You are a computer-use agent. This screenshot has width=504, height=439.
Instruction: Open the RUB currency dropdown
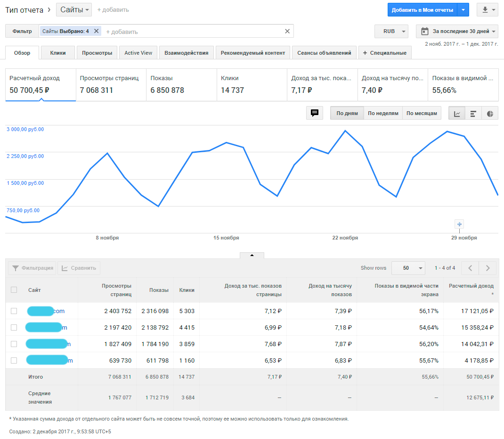[391, 31]
